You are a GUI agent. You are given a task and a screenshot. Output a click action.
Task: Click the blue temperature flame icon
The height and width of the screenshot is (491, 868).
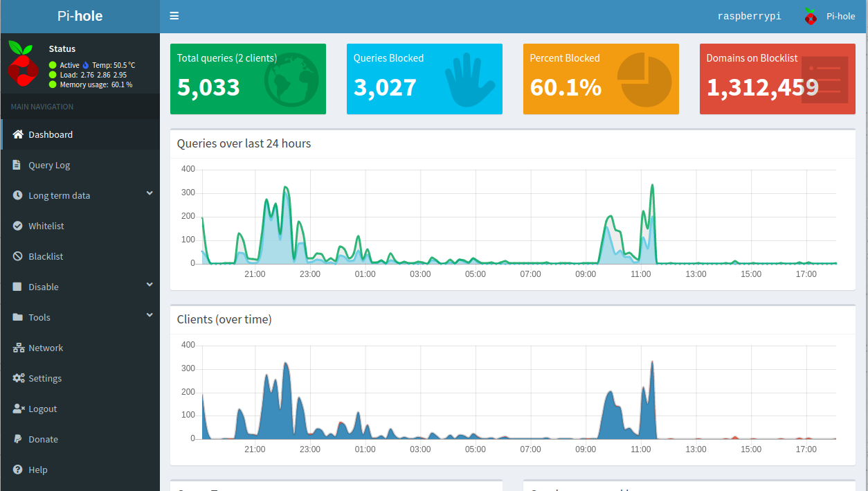pos(86,65)
